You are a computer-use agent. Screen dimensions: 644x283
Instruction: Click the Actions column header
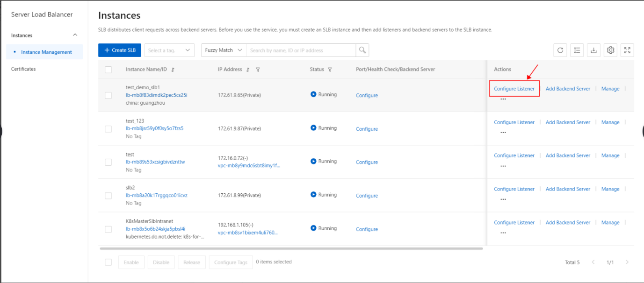click(x=503, y=69)
